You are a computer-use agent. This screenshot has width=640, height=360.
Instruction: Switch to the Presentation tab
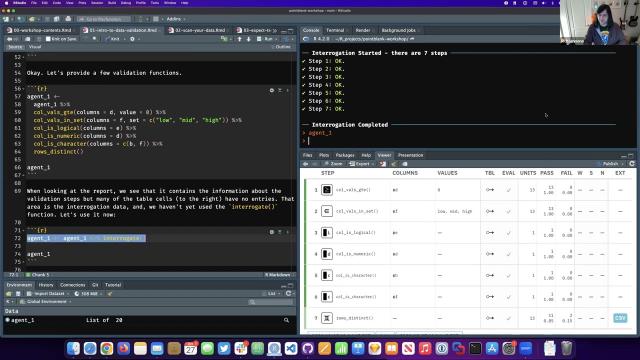(x=410, y=155)
